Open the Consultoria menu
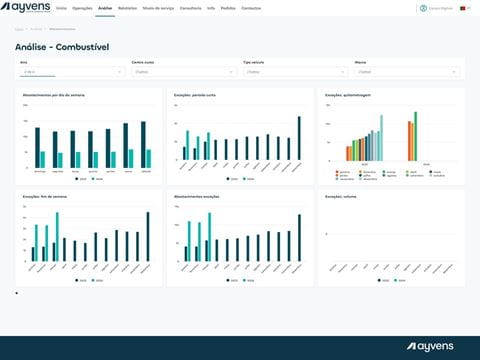480x360 pixels. 190,8
